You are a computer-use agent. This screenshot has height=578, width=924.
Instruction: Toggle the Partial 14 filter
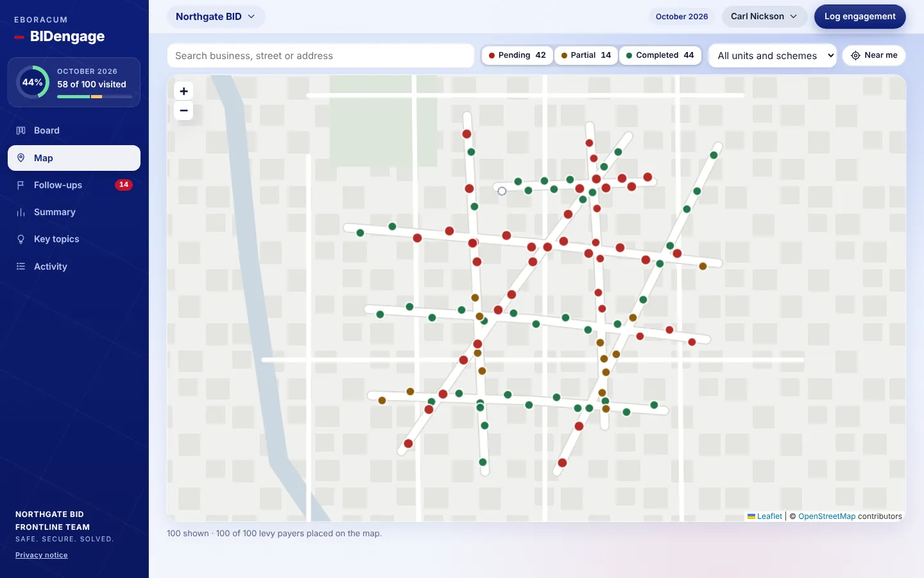point(586,55)
